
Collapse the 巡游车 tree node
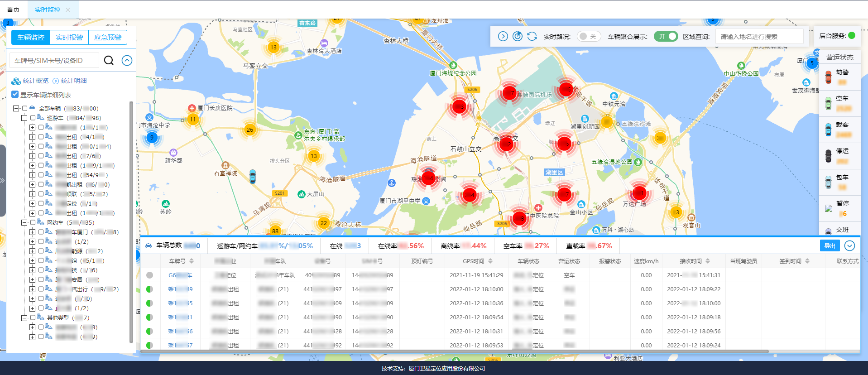24,118
